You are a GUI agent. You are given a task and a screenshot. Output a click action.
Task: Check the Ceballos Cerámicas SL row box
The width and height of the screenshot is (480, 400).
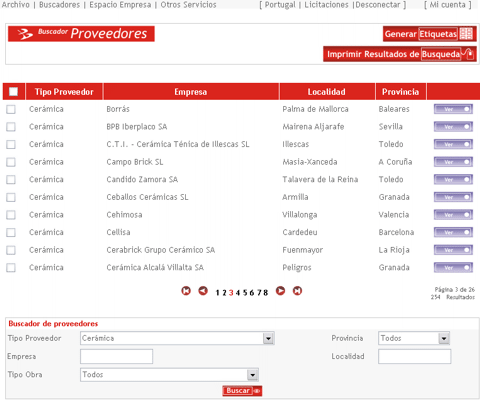[11, 197]
